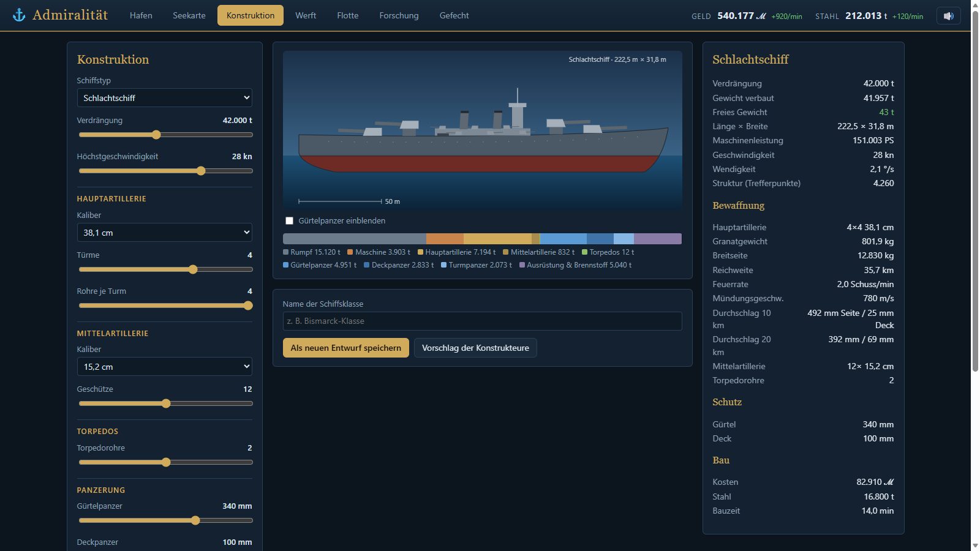The image size is (980, 551).
Task: Select the Konstruktion tab
Action: [251, 15]
